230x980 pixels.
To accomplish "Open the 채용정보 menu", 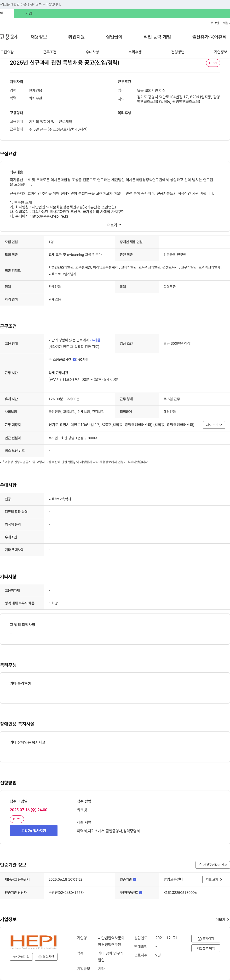I will point(39,37).
